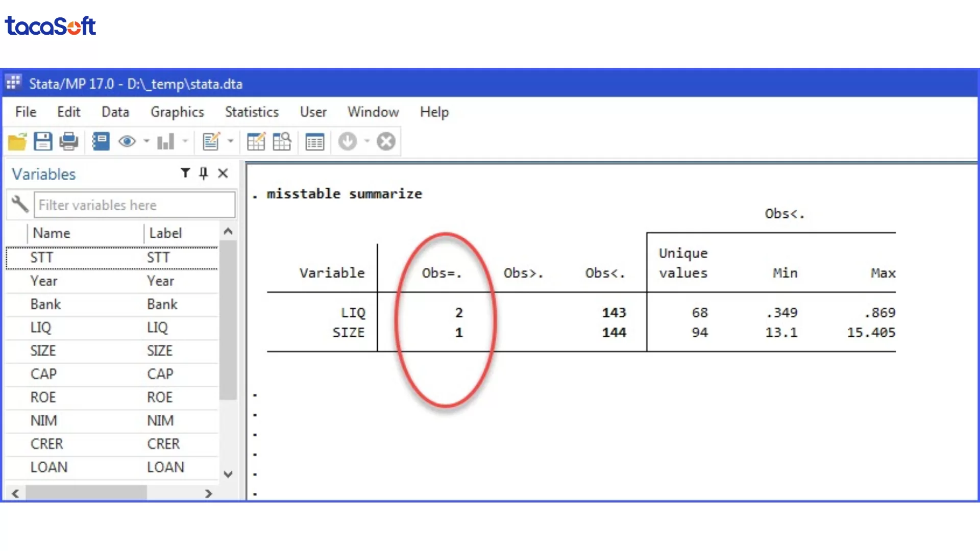Click the Save disk icon
The width and height of the screenshot is (980, 551).
pyautogui.click(x=43, y=141)
